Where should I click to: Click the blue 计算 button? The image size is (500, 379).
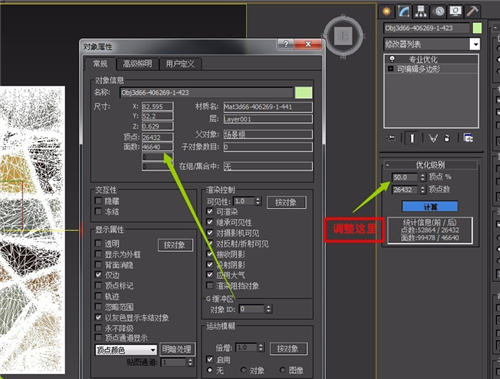coord(430,207)
